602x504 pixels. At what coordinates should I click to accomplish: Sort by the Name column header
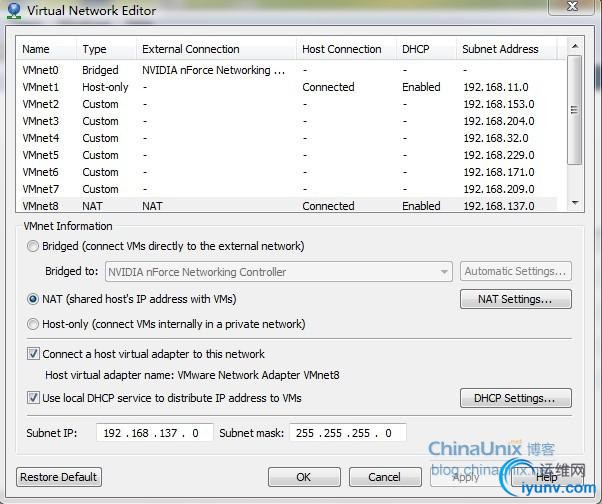[x=46, y=49]
